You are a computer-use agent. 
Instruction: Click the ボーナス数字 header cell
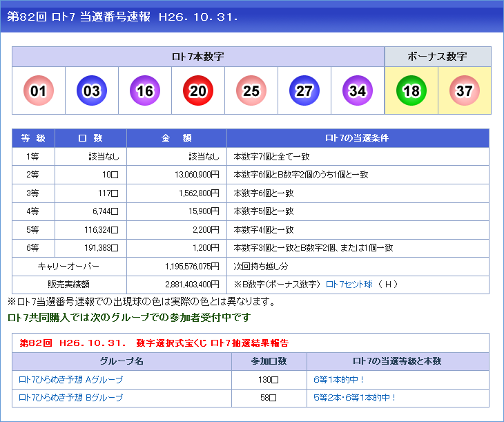tap(438, 57)
